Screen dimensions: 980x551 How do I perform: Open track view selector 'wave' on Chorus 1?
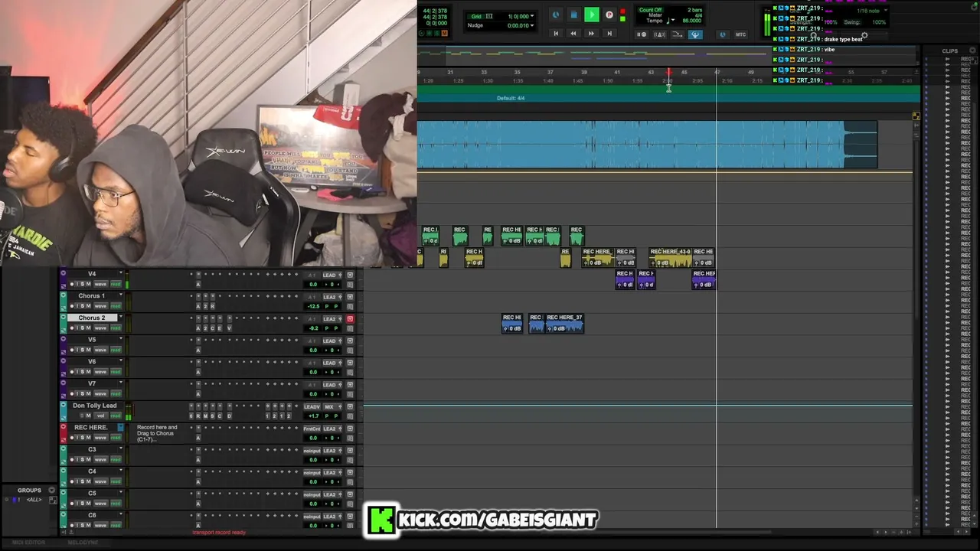[100, 306]
